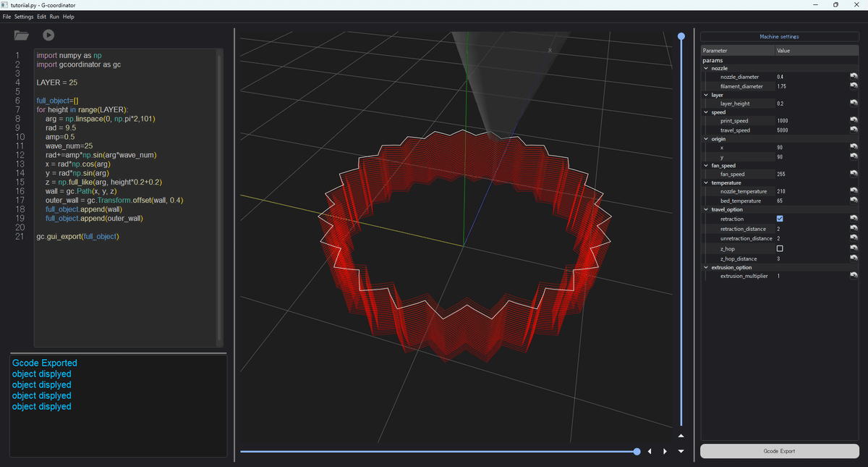868x467 pixels.
Task: Step forward one layer with the right arrow
Action: pos(665,451)
